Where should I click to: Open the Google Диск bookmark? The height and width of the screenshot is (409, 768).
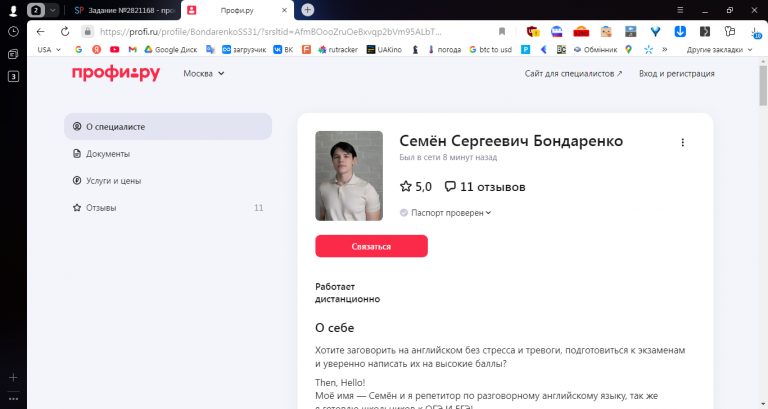click(x=170, y=49)
